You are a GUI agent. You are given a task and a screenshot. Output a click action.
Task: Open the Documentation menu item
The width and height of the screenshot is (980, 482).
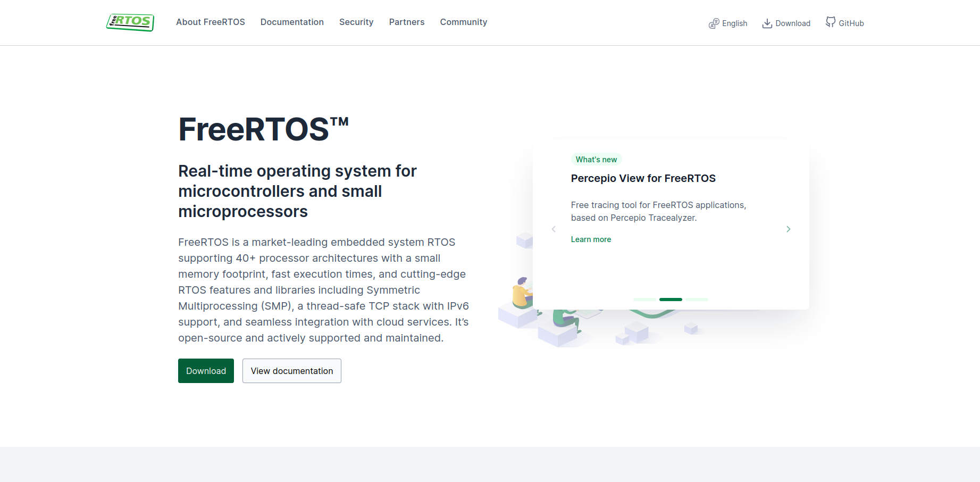click(292, 22)
